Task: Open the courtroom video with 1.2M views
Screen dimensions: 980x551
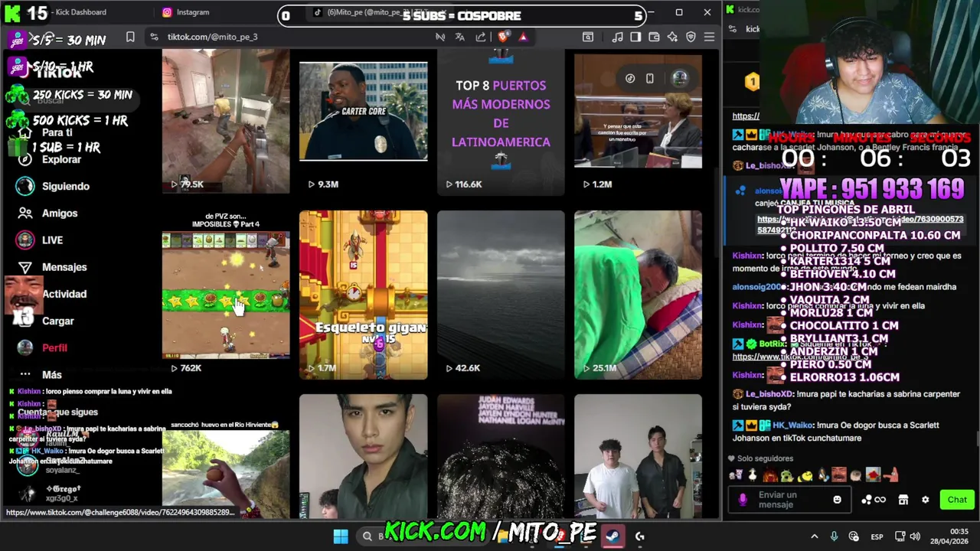Action: coord(638,122)
